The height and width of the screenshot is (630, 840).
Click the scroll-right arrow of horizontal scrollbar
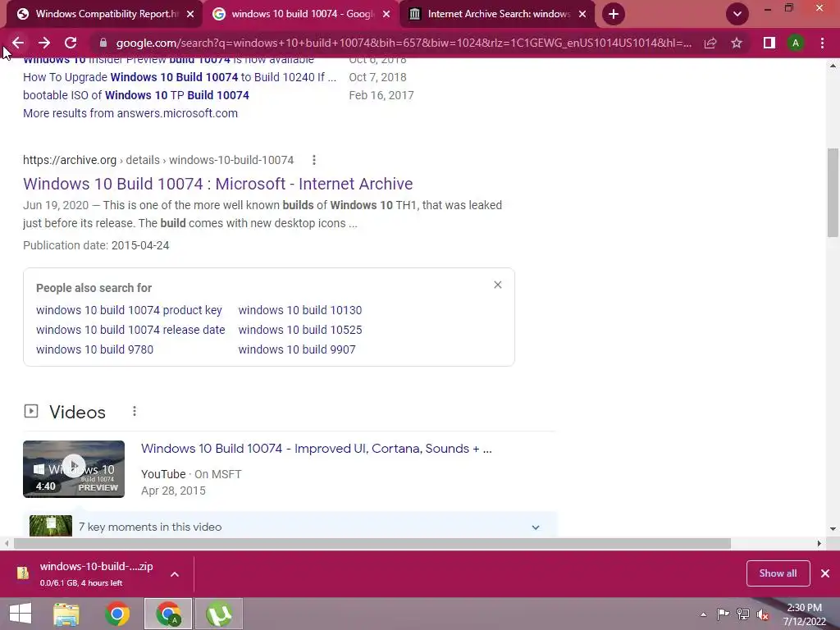pos(819,543)
